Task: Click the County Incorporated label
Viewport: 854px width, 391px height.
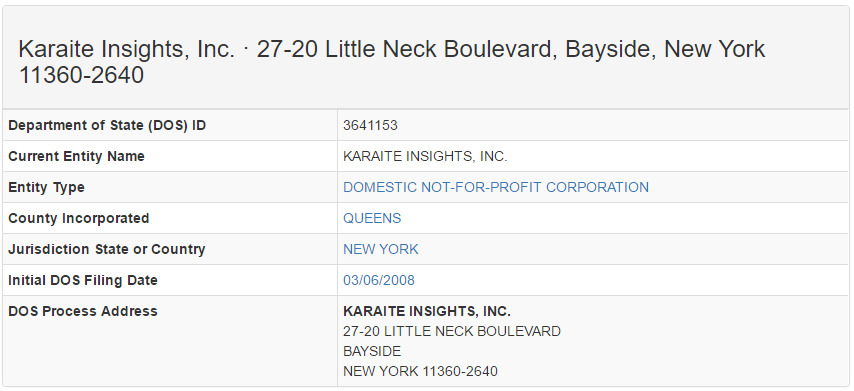Action: (x=78, y=218)
